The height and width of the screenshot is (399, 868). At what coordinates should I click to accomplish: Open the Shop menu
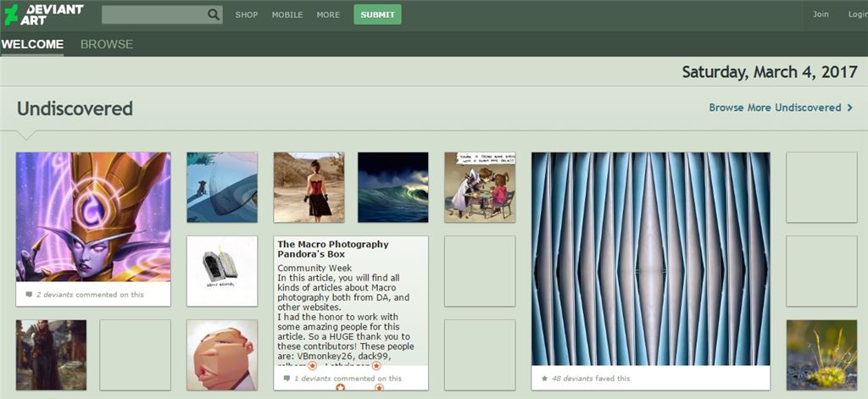click(x=247, y=14)
